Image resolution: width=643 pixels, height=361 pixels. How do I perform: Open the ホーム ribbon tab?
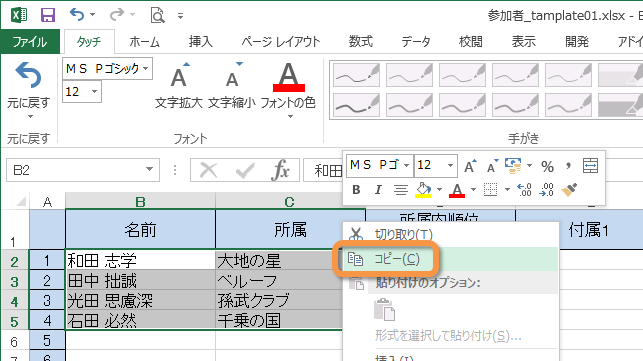coord(144,41)
